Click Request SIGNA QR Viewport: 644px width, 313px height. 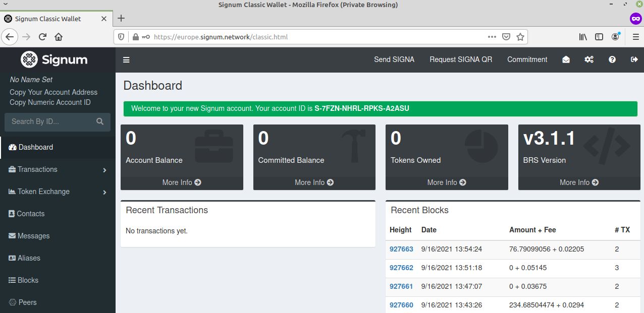tap(461, 59)
